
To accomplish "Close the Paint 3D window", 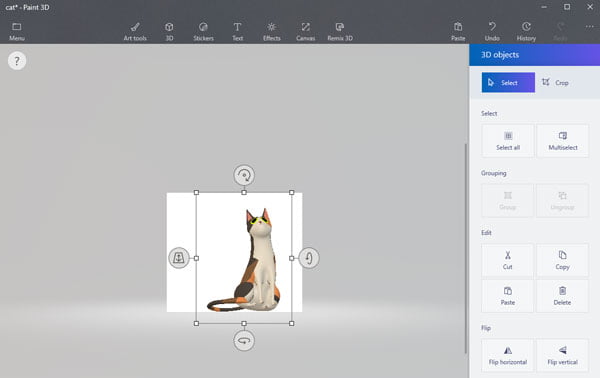I will pos(590,7).
